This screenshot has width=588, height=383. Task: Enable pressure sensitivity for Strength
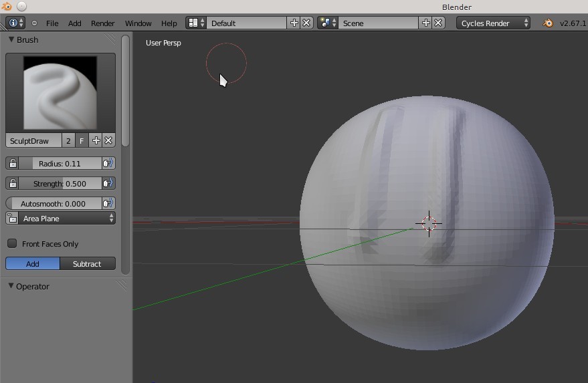108,183
